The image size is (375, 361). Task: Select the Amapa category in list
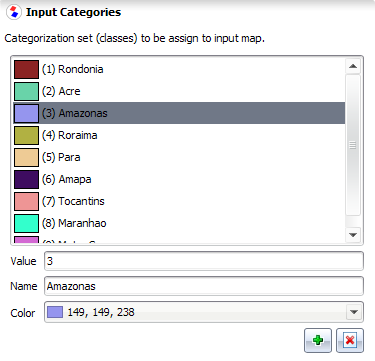(179, 179)
